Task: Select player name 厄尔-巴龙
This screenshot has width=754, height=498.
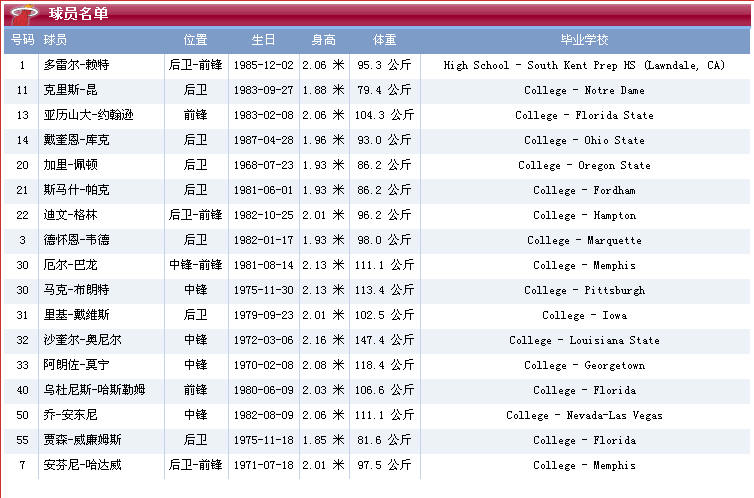Action: (x=70, y=265)
